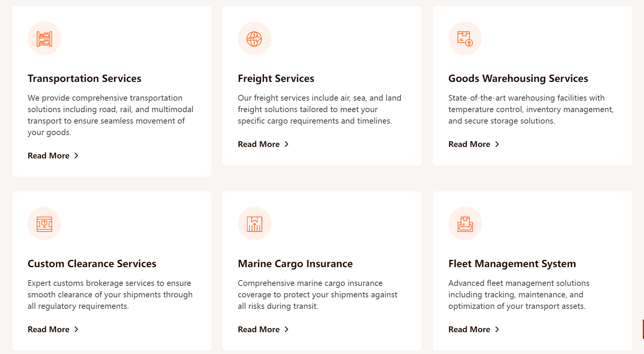Click the Custom Clearance fragile box icon
644x354 pixels.
44,224
